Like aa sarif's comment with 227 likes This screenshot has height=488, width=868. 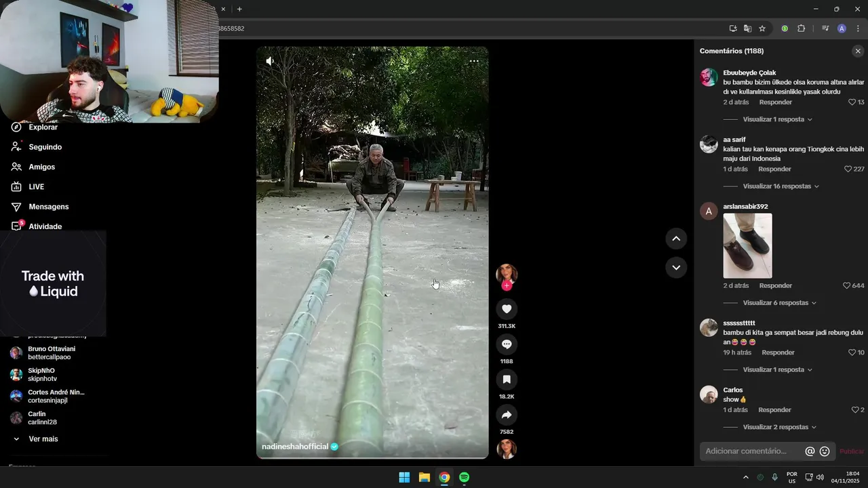pos(848,169)
